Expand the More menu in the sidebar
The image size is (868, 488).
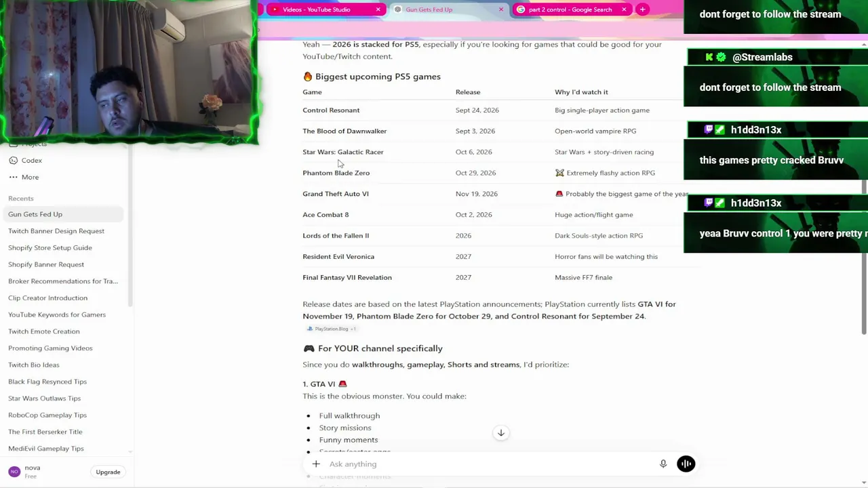[x=24, y=177]
